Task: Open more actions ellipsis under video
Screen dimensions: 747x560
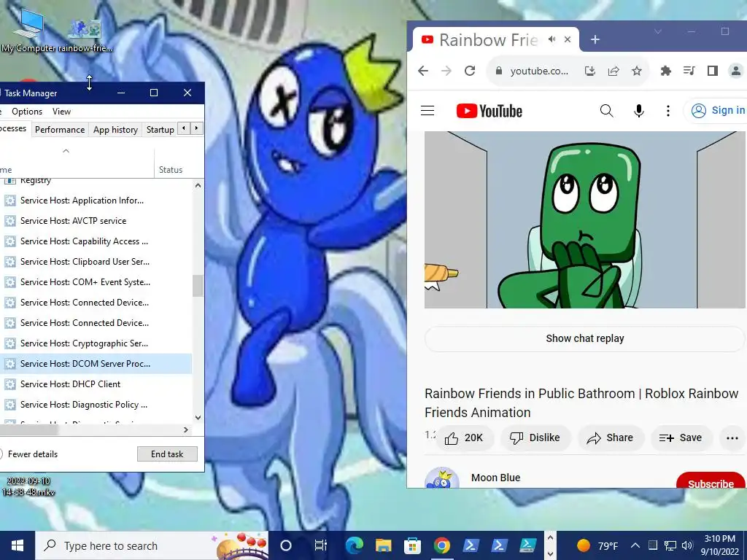Action: coord(732,438)
